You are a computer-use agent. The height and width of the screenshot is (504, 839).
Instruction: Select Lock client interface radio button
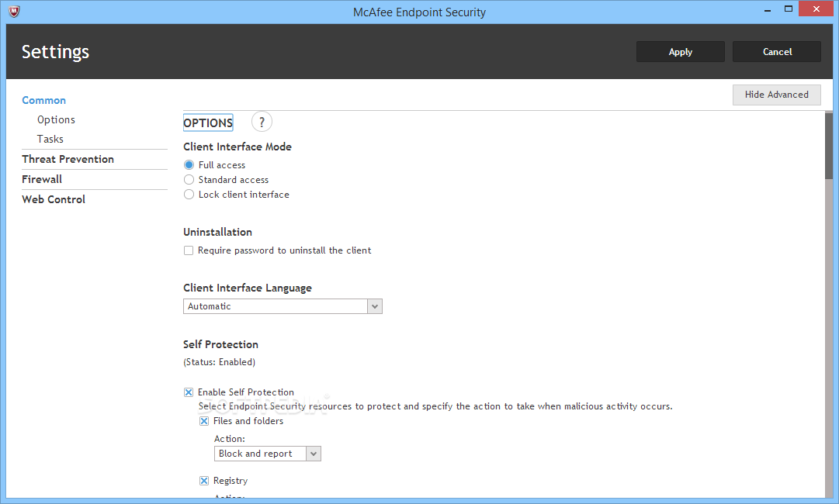[x=189, y=195]
